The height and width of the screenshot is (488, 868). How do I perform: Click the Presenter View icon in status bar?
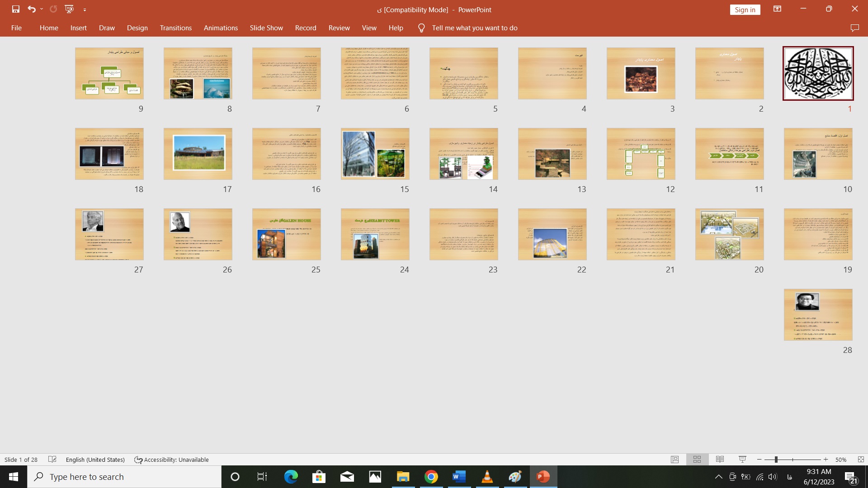coord(741,459)
